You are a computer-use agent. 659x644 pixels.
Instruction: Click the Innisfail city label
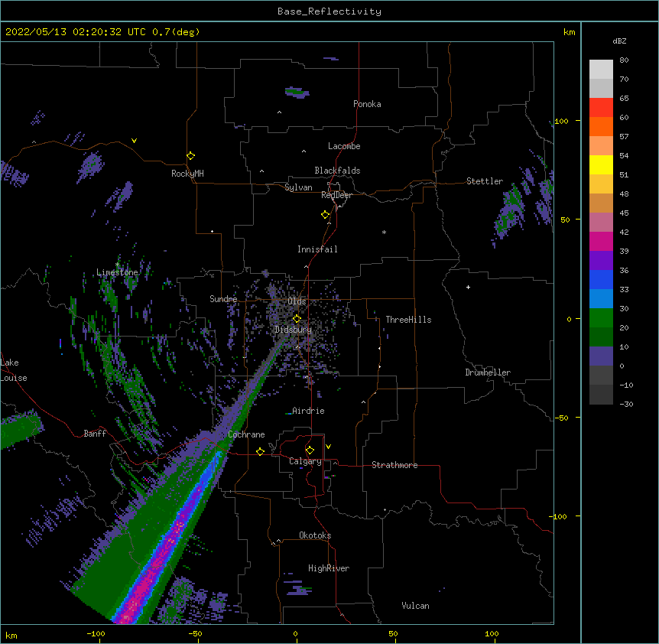point(317,249)
